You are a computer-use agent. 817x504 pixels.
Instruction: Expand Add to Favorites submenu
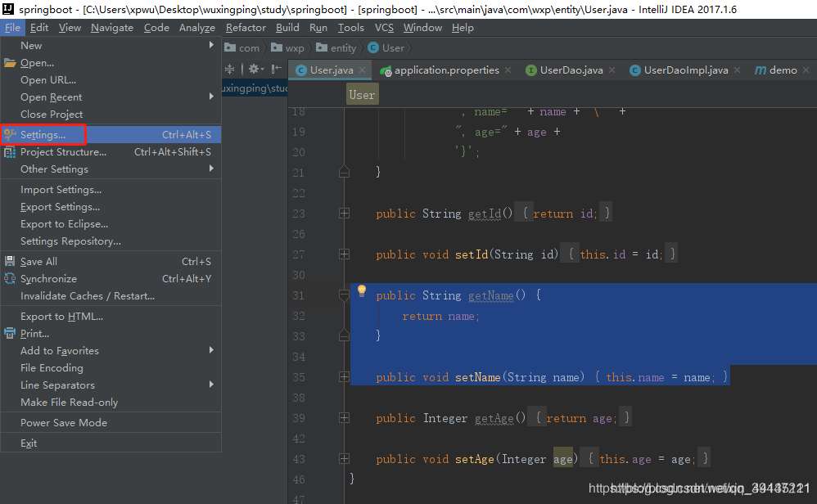pos(111,350)
